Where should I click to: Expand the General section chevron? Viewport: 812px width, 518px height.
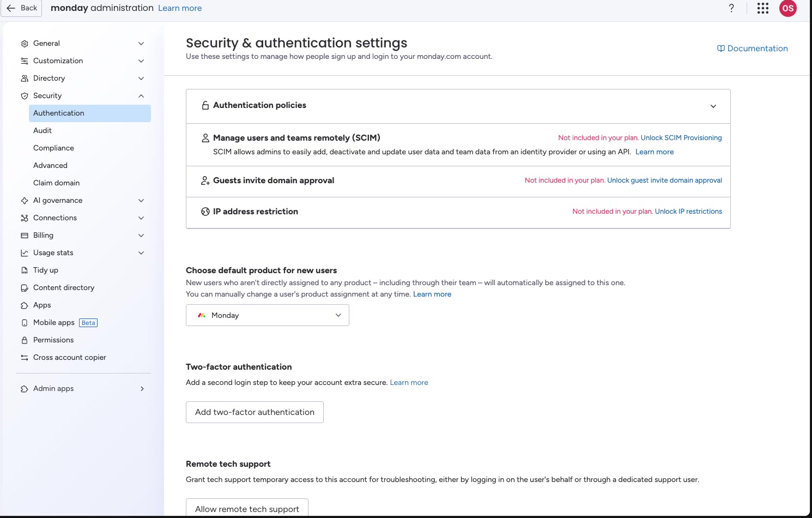(x=141, y=44)
